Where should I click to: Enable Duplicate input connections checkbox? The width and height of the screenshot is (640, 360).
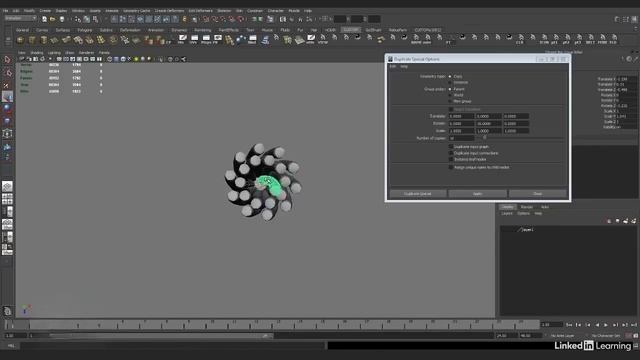pos(451,153)
